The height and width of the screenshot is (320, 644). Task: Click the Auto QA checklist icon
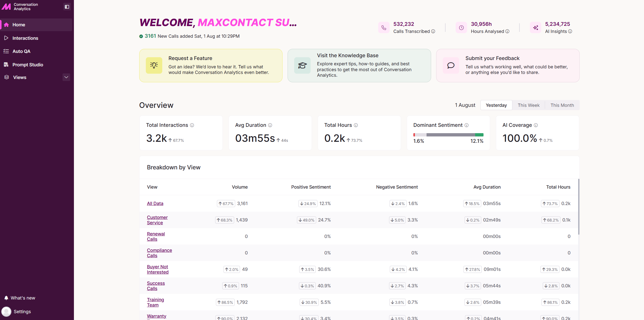[x=6, y=51]
